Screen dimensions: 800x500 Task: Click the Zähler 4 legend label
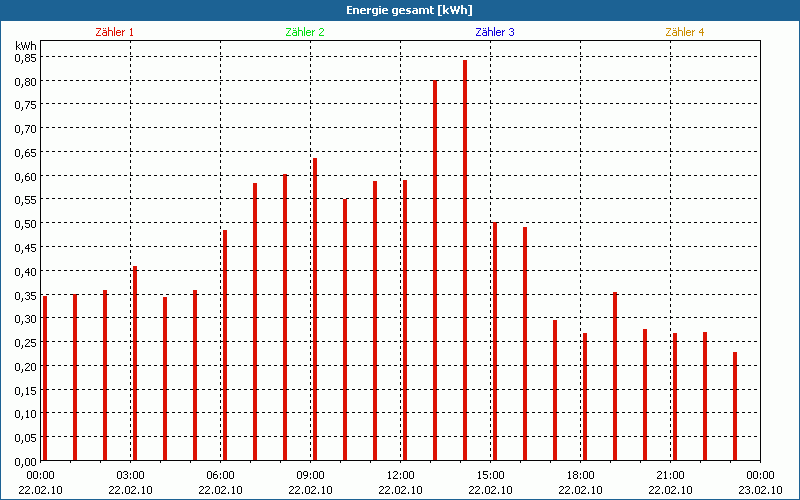click(x=685, y=32)
